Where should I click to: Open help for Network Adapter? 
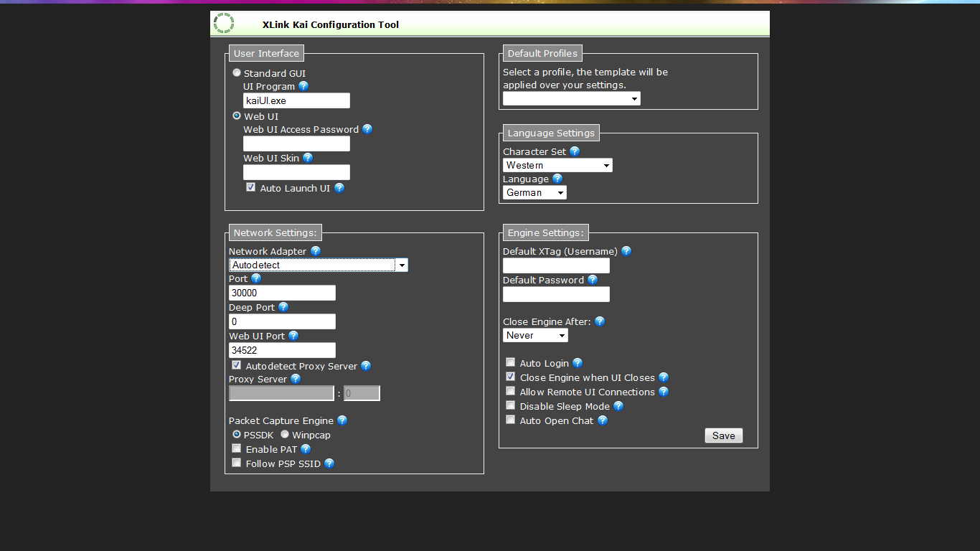316,251
